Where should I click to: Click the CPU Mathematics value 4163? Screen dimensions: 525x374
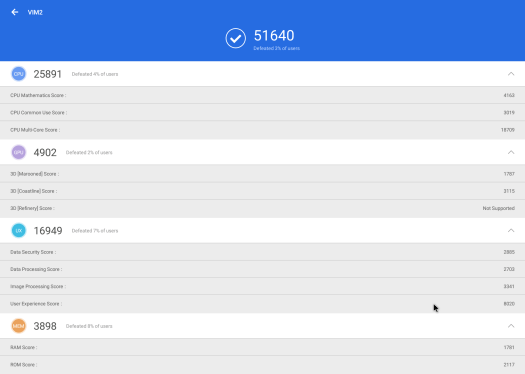point(509,95)
